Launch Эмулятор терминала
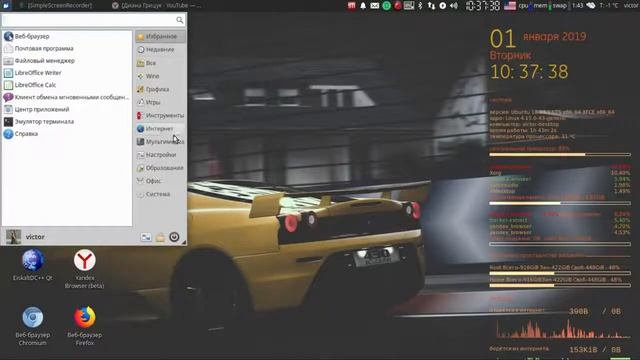This screenshot has width=640, height=360. 67,122
